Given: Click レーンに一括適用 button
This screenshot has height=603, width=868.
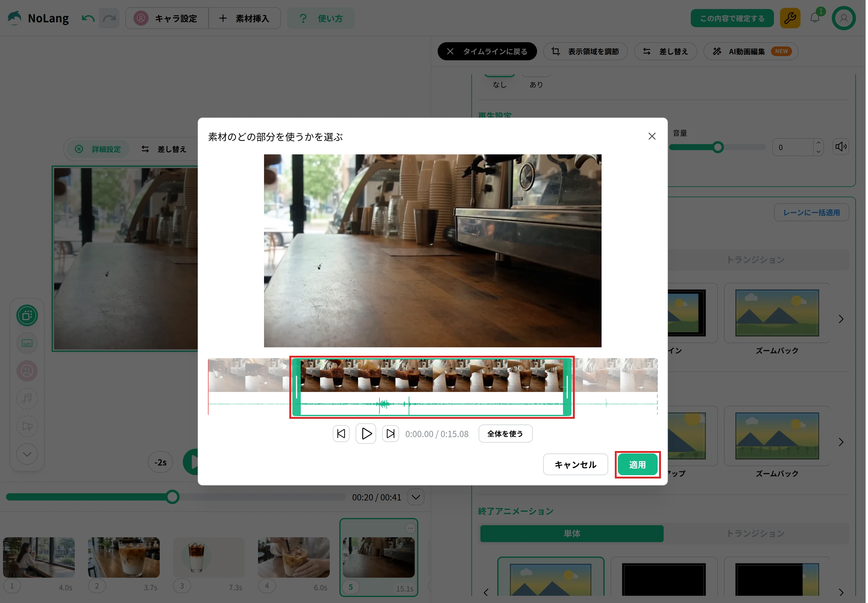Looking at the screenshot, I should tap(811, 213).
